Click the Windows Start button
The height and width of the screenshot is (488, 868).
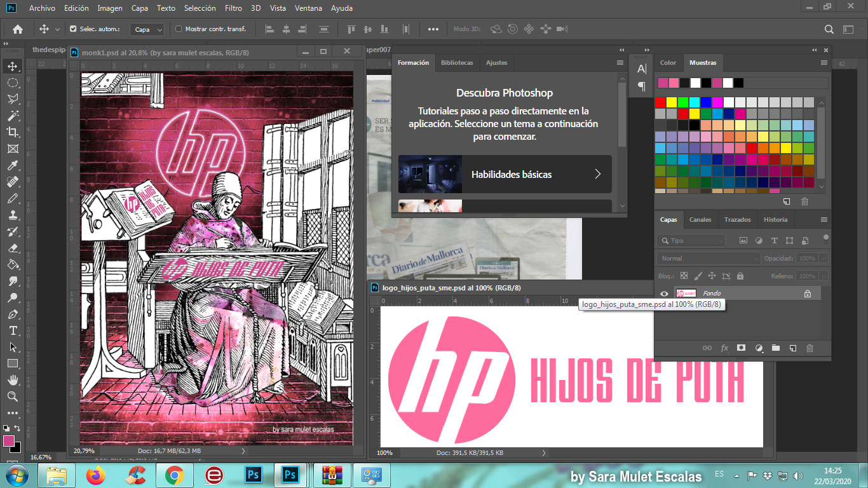17,475
